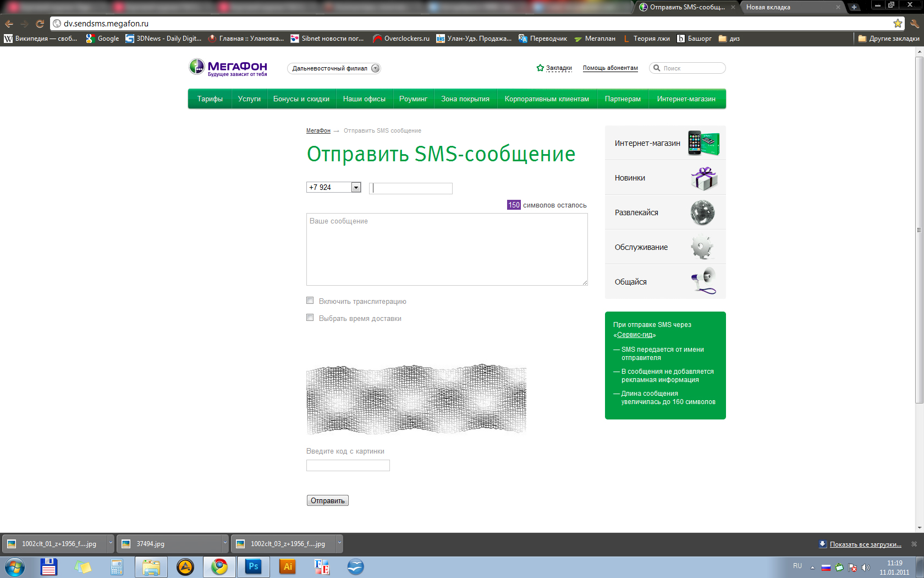This screenshot has width=924, height=578.
Task: Open Chrome wrench settings menu
Action: 914,24
